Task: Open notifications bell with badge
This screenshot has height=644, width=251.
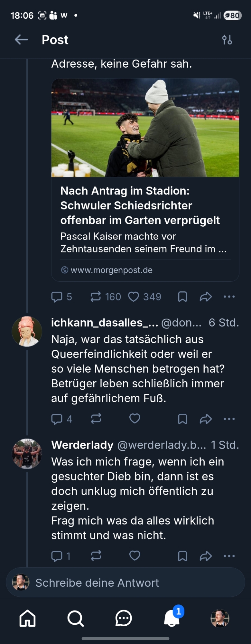Action: pos(172,618)
